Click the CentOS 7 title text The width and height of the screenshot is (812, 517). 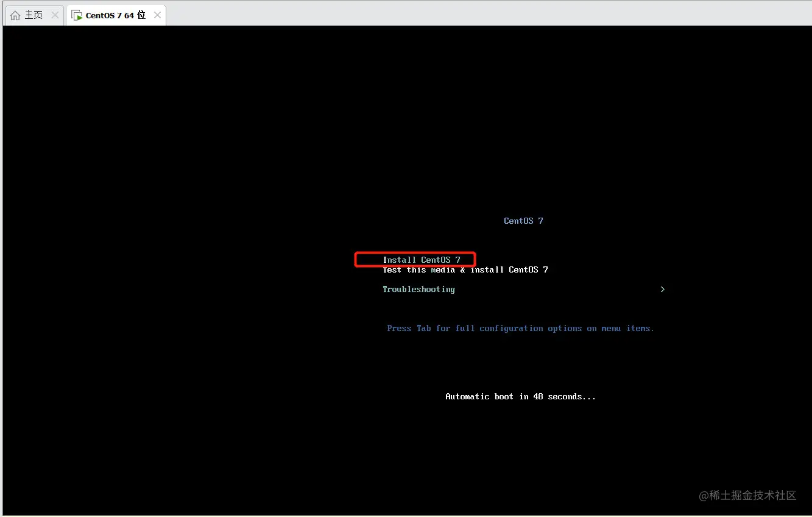tap(523, 221)
